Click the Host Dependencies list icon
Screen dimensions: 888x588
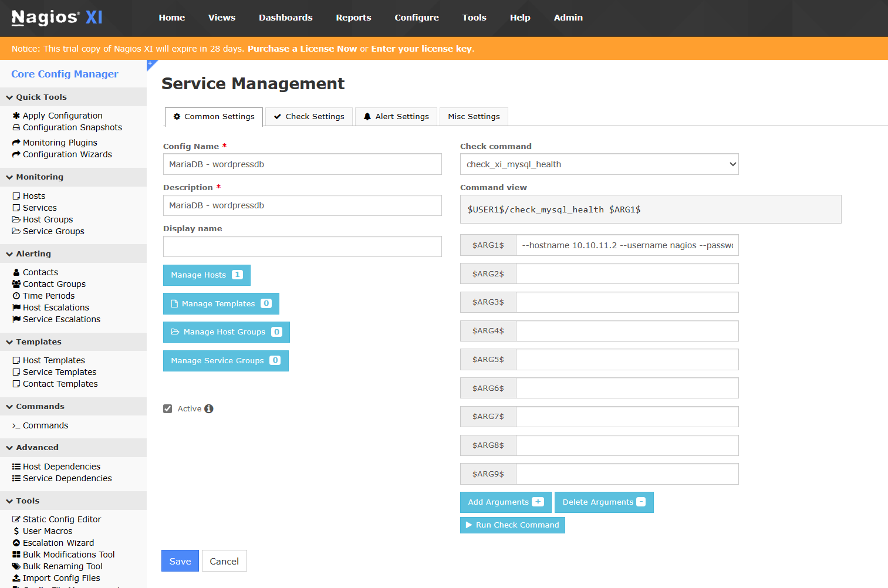(x=16, y=467)
